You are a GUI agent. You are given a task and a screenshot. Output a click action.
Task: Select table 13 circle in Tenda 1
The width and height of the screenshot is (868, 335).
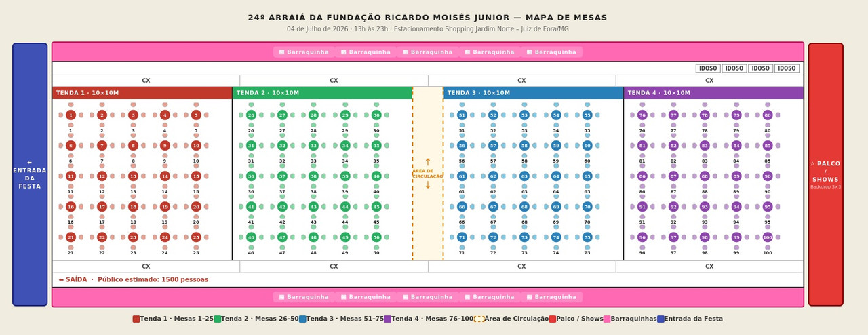(x=133, y=176)
